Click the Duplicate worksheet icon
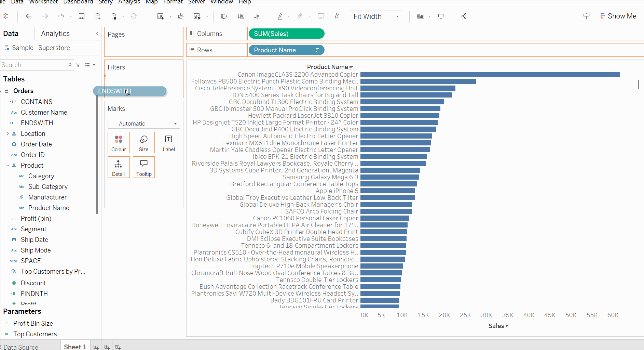This screenshot has height=350, width=644. [x=181, y=16]
